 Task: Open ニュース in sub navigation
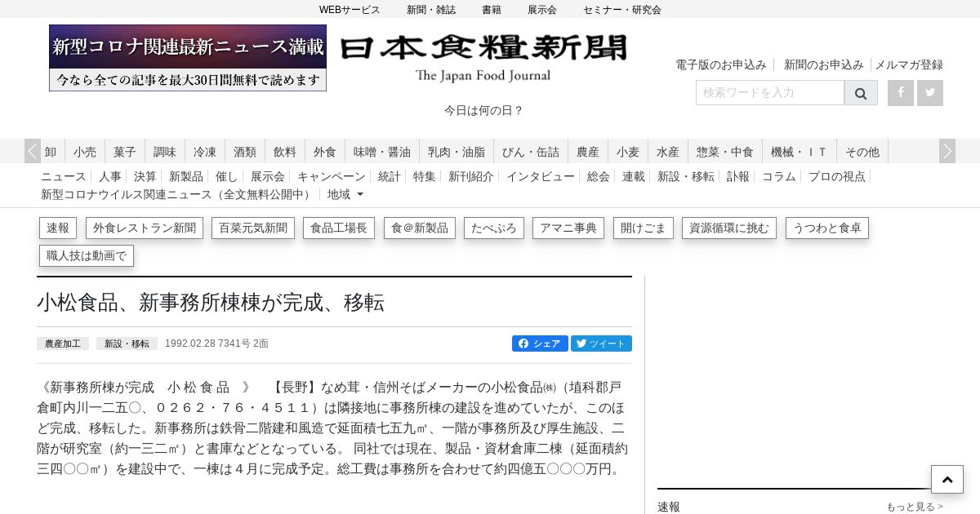pyautogui.click(x=64, y=176)
